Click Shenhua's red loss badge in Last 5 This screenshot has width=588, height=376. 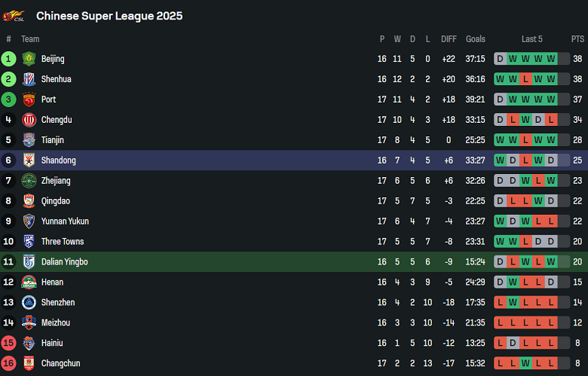coord(525,79)
